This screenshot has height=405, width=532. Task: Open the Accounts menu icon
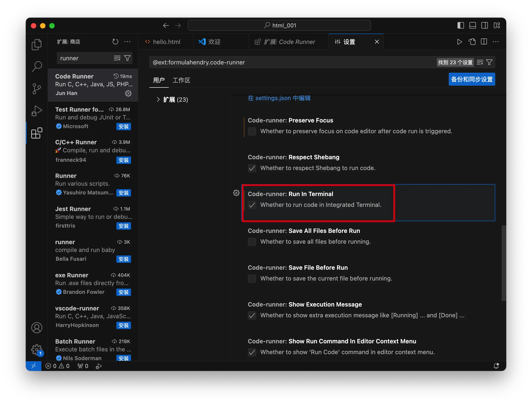pos(37,328)
